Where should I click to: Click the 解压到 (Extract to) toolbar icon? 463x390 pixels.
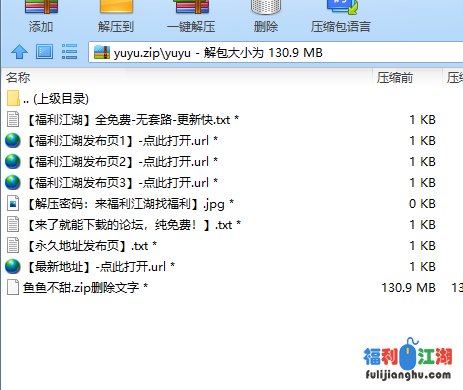click(x=116, y=7)
